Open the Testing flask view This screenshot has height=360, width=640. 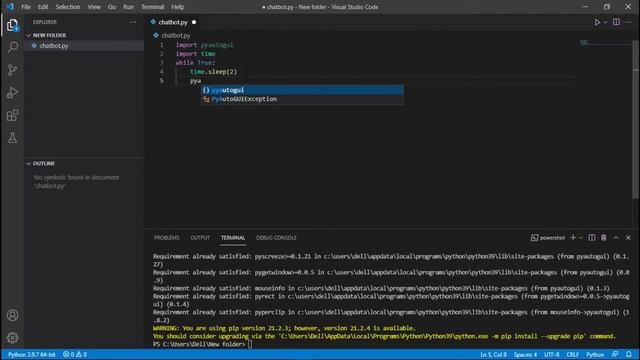[12, 138]
